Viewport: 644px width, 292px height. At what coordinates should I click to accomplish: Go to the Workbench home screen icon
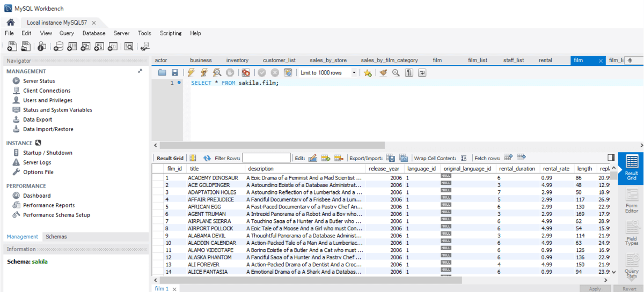point(10,23)
